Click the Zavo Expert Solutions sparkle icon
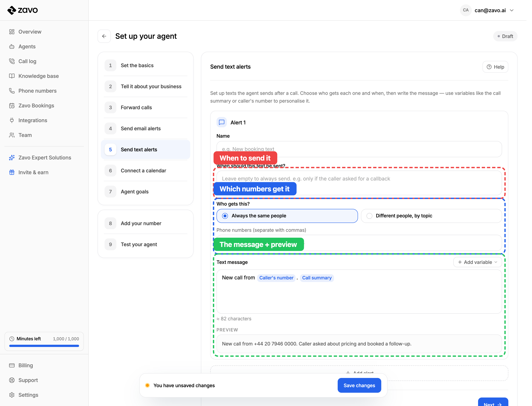This screenshot has width=532, height=406. (12, 158)
